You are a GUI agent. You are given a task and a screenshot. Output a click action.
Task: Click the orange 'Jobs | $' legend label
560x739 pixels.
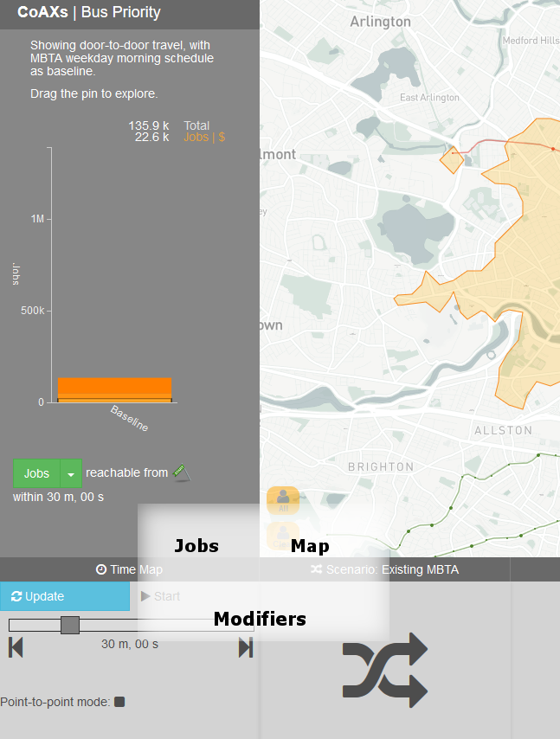204,137
